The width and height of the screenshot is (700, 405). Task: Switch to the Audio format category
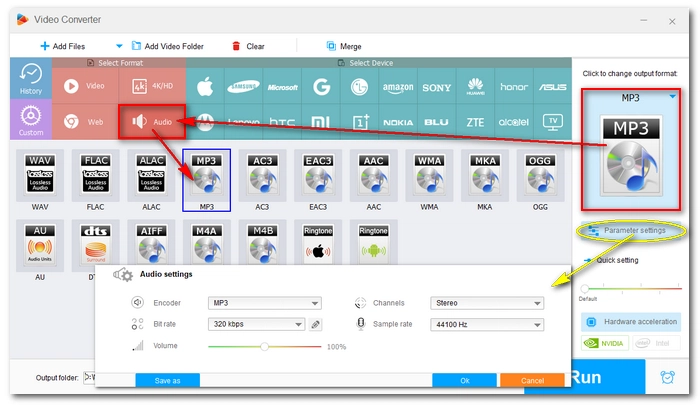[150, 122]
